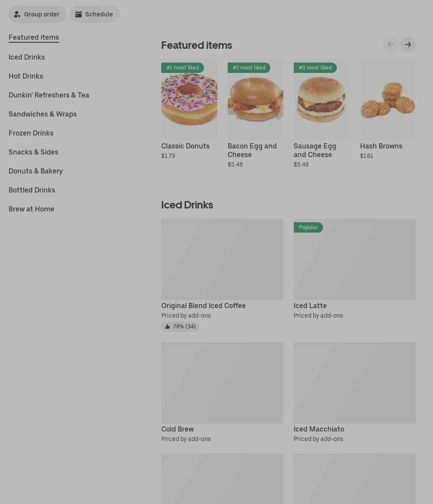Open the Classic Donuts featured image

(189, 99)
